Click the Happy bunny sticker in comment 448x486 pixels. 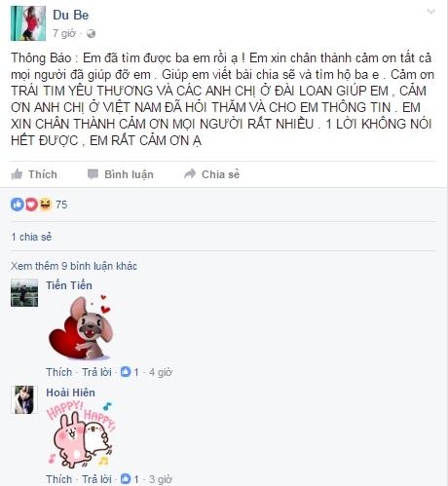point(81,434)
